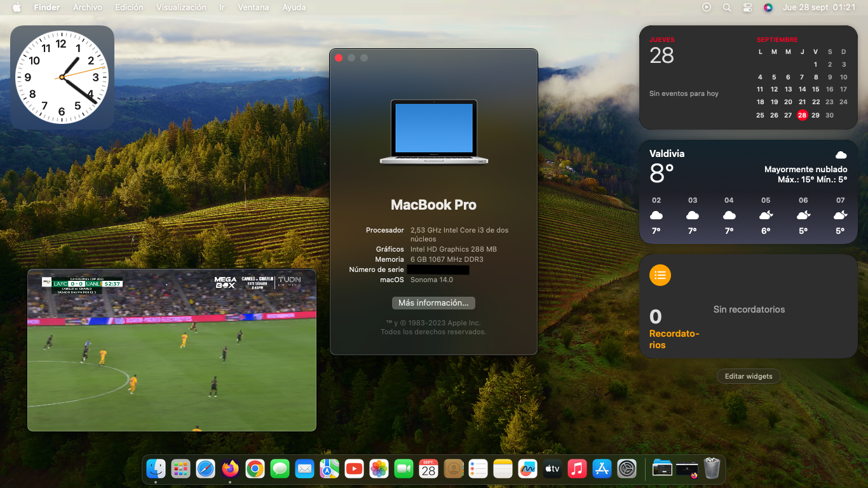Click the date and time in menu bar
868x488 pixels.
(x=819, y=8)
